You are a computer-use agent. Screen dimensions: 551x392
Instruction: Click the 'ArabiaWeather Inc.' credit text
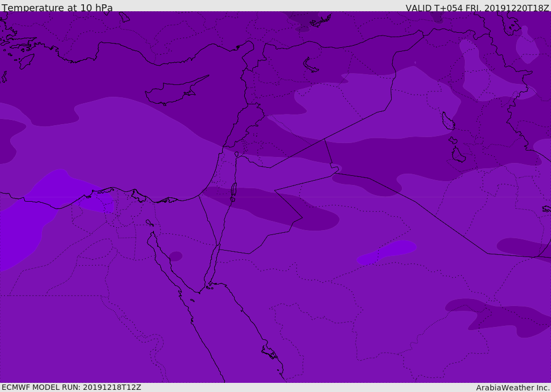513,388
